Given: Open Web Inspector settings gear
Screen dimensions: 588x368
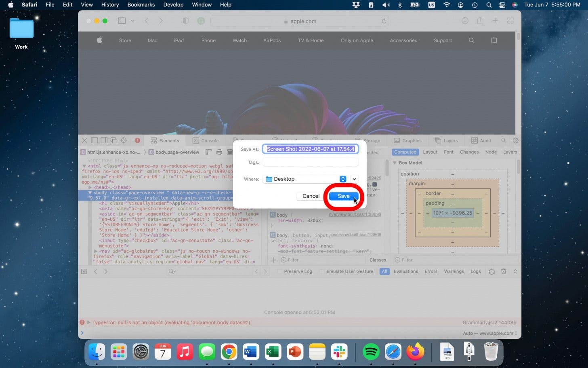Looking at the screenshot, I should pos(516,140).
